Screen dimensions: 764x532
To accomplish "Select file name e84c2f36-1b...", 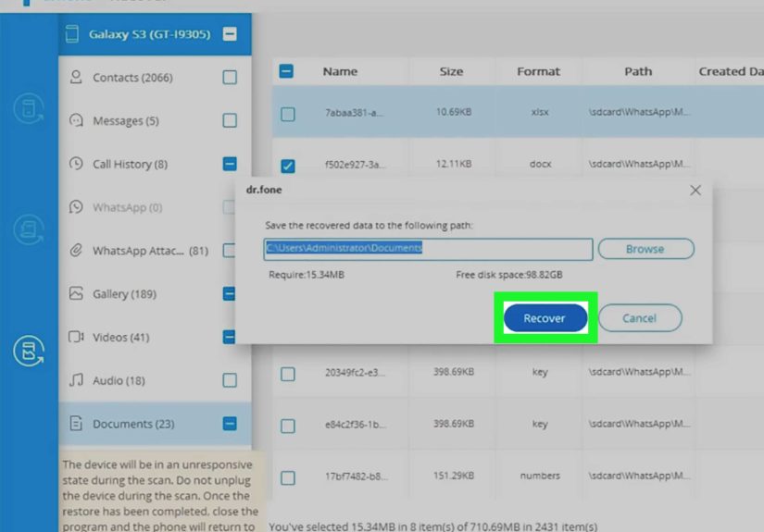I will coord(356,425).
